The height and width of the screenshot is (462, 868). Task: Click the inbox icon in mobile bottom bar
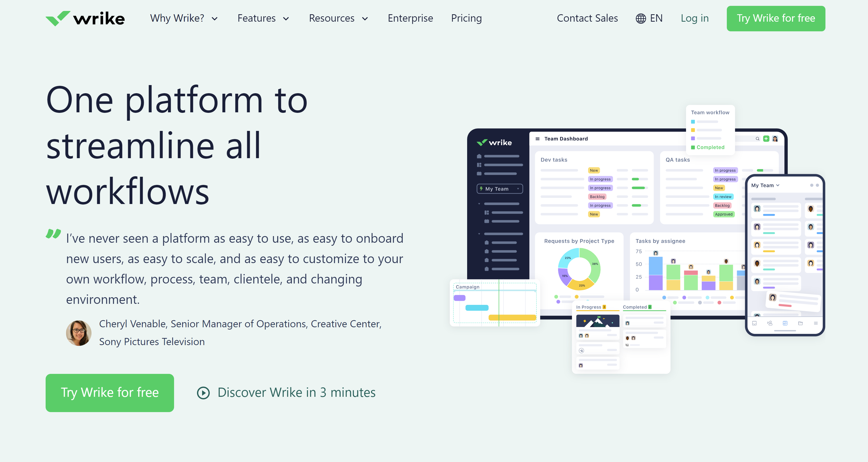click(754, 323)
